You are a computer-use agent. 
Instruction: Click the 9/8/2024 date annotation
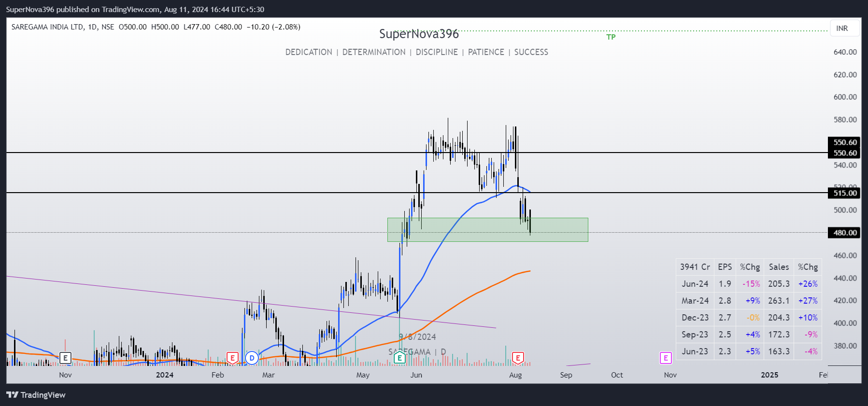(417, 337)
